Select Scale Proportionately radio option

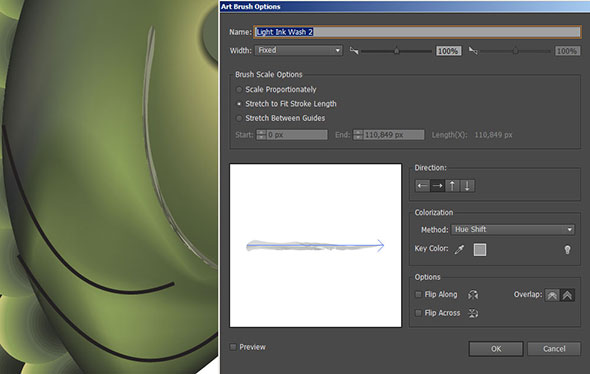(239, 90)
